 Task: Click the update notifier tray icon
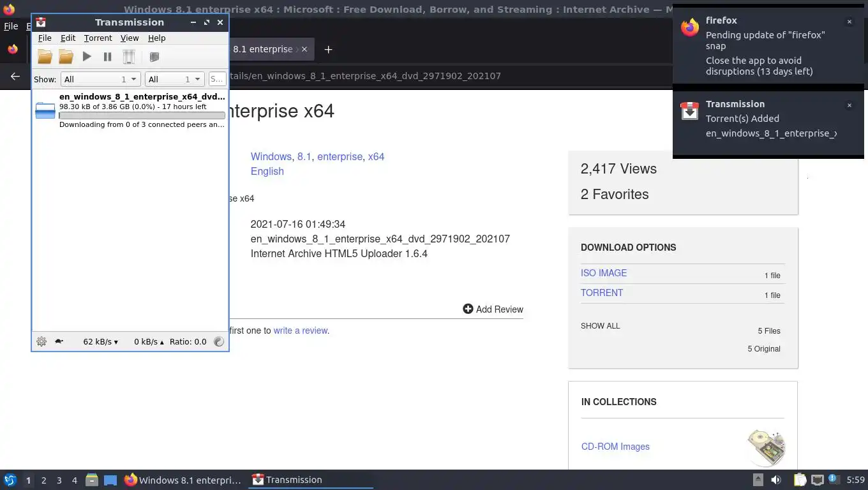pyautogui.click(x=834, y=479)
